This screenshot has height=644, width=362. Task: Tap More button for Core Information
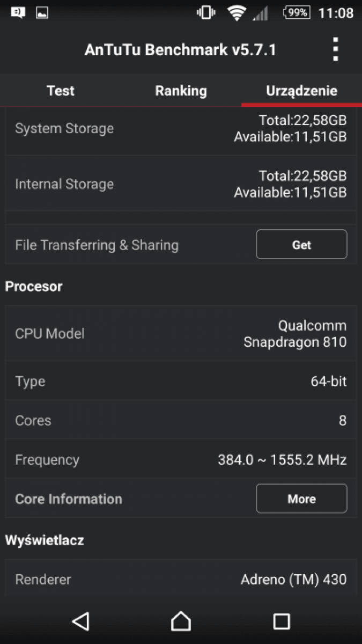pyautogui.click(x=301, y=499)
